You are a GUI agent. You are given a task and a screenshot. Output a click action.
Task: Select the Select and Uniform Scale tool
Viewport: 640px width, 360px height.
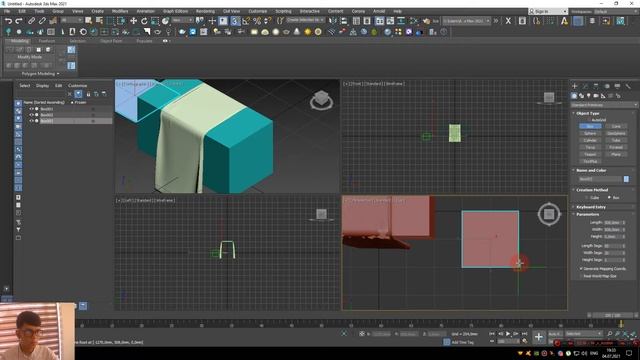(x=155, y=21)
